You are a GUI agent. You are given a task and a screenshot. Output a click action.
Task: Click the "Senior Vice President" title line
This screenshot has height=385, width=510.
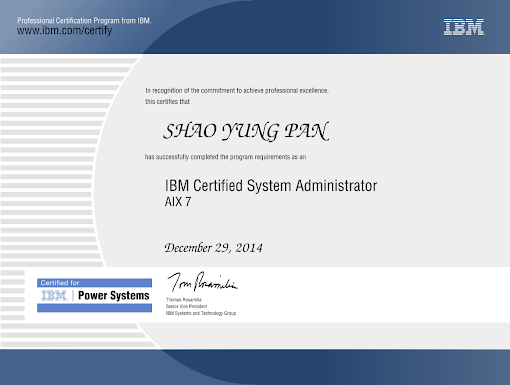tap(186, 306)
